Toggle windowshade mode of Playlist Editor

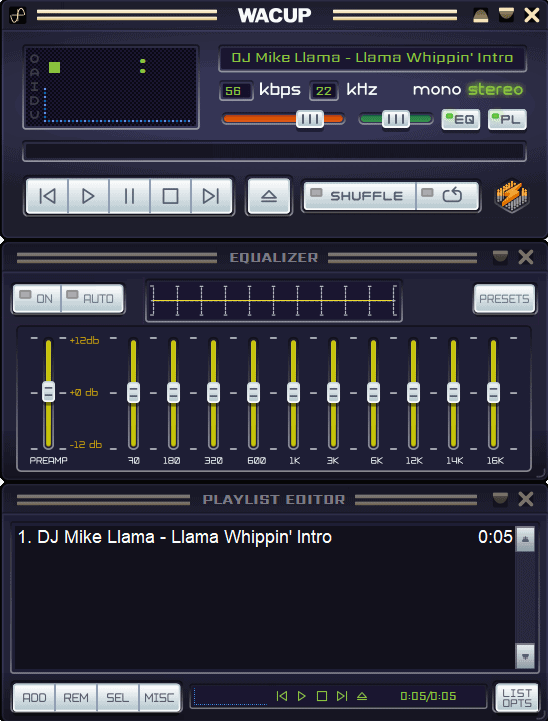tap(500, 499)
